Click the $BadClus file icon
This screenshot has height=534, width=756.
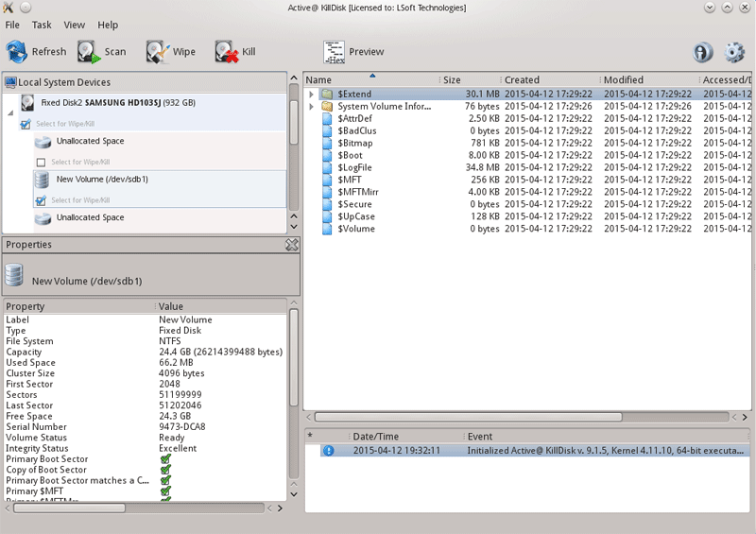[x=327, y=130]
